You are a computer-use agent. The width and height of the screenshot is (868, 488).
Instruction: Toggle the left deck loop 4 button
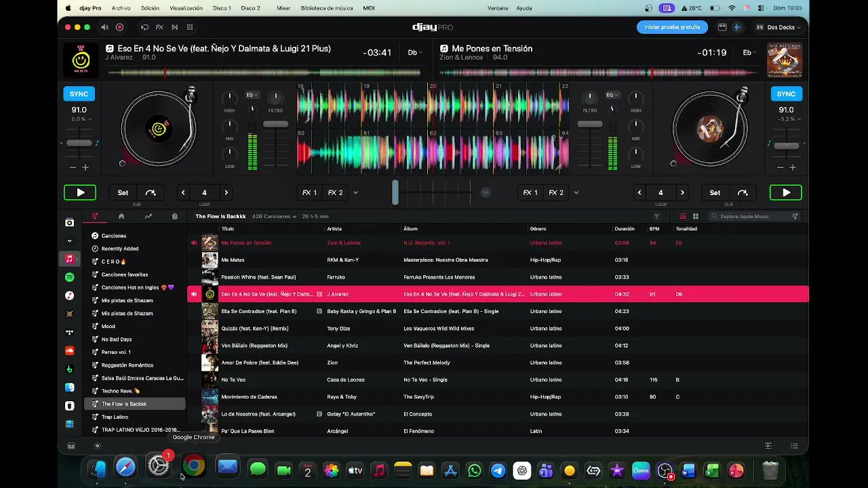204,192
